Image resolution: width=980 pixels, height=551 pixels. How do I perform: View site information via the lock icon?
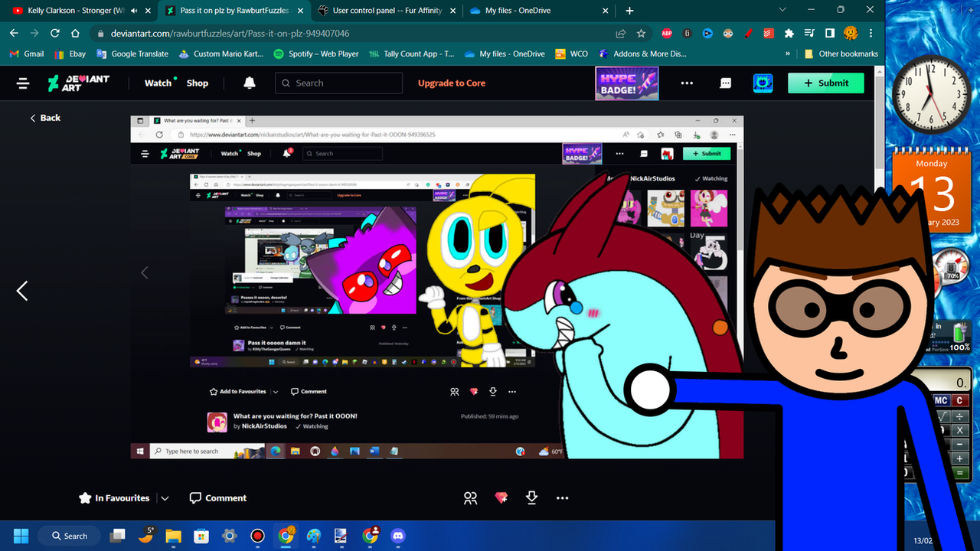point(101,34)
